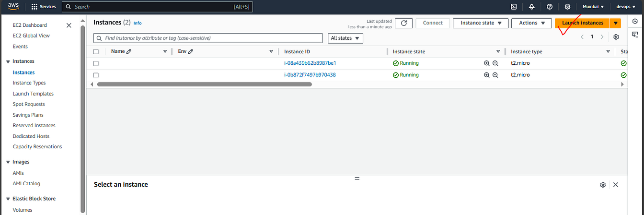Image resolution: width=644 pixels, height=215 pixels.
Task: Open the AWS home logo
Action: [x=13, y=7]
